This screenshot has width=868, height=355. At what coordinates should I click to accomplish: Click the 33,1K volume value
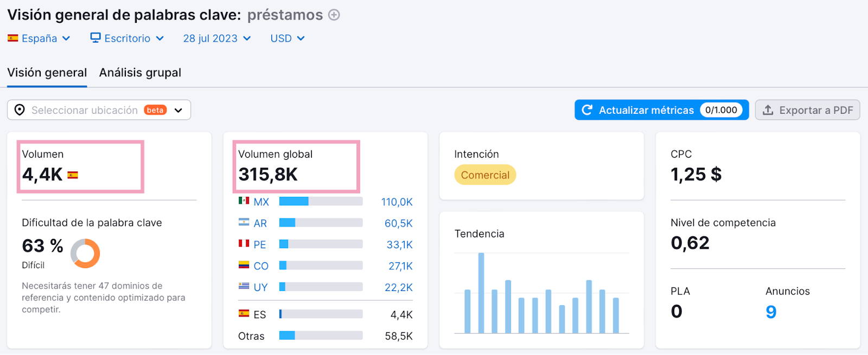click(399, 244)
